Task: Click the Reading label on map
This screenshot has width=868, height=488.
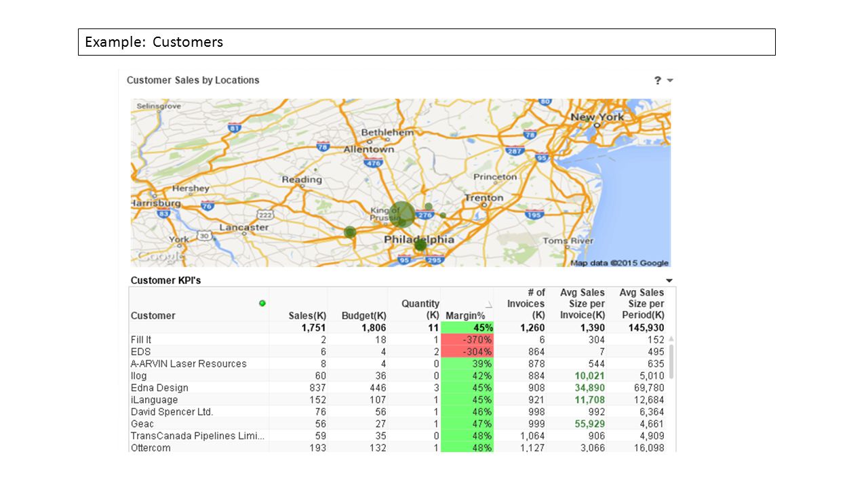Action: coord(302,180)
